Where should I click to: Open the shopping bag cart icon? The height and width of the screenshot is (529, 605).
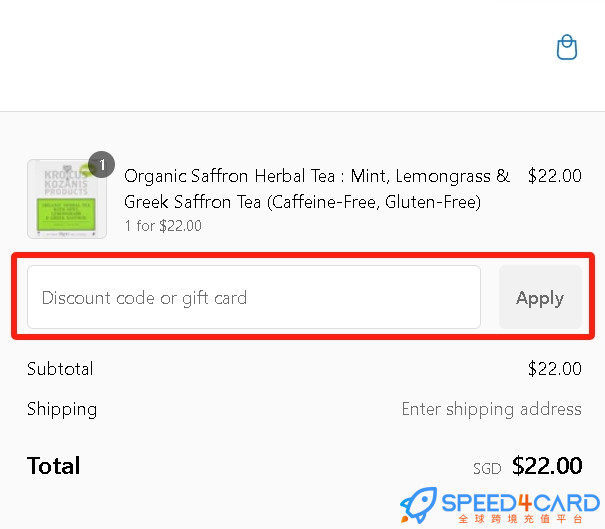[567, 47]
